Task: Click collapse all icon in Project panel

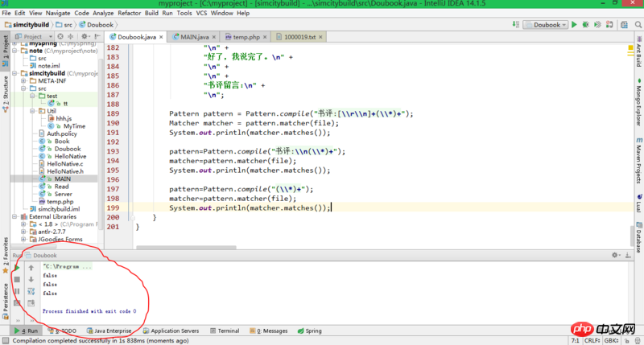Action: point(71,36)
